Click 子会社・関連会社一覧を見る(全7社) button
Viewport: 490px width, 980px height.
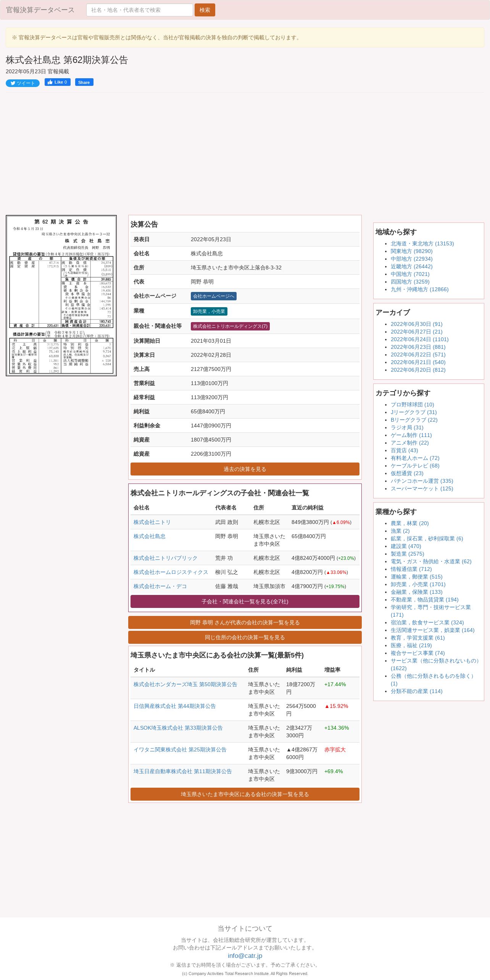[245, 601]
